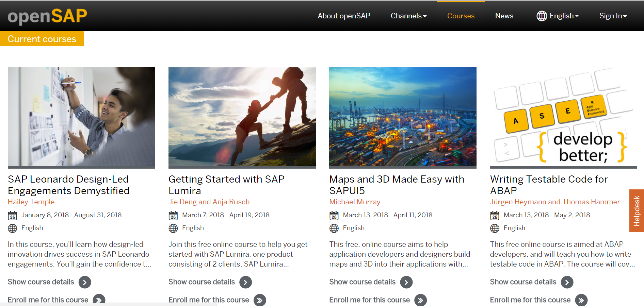Click SAP Lumira course description text
The width and height of the screenshot is (644, 306).
coord(238,254)
